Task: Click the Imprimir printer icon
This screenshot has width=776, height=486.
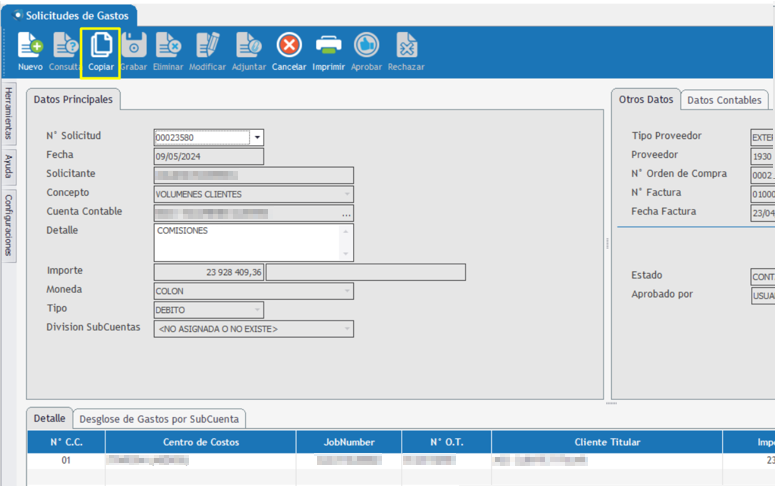Action: [328, 46]
